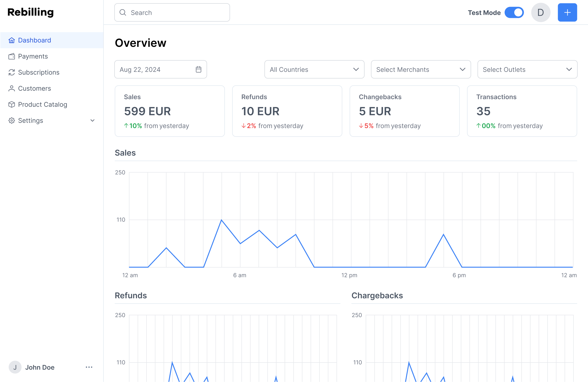
Task: Click the Sales 599 EUR card
Action: point(170,111)
